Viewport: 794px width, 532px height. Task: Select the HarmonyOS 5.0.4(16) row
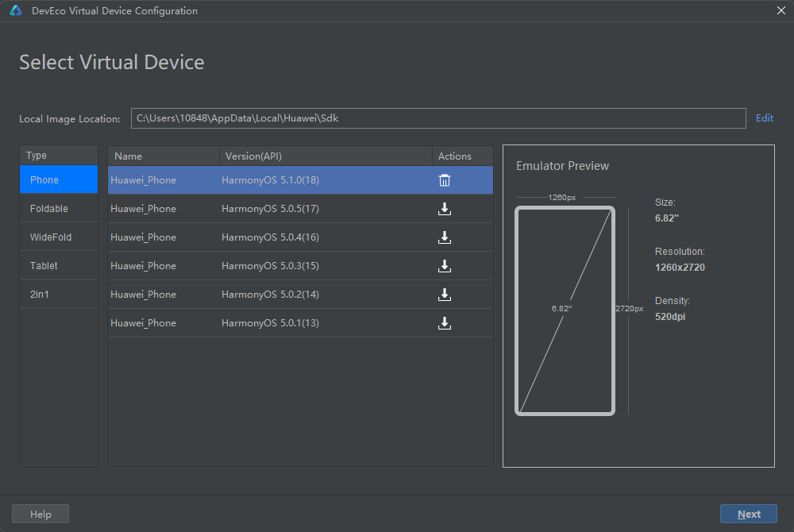click(300, 237)
